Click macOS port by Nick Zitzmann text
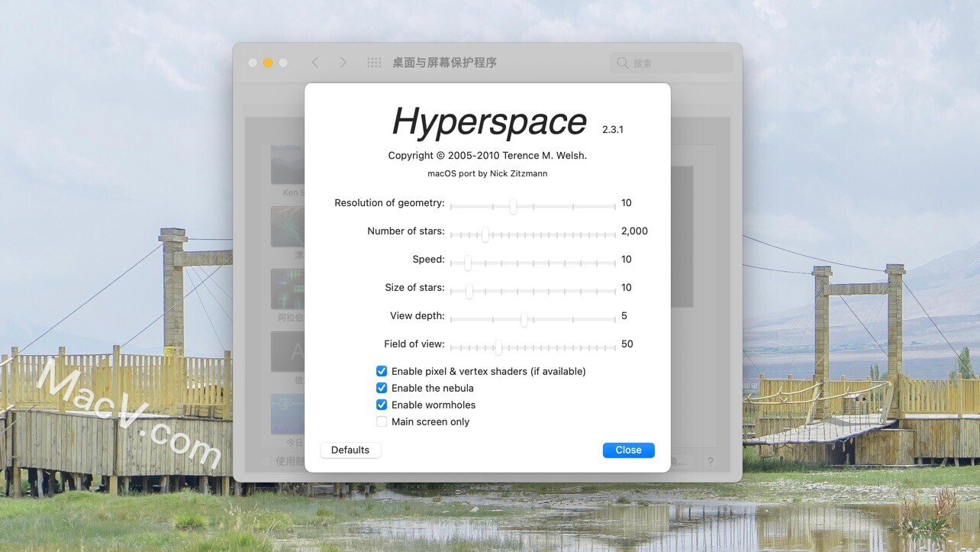The image size is (980, 552). click(x=487, y=173)
